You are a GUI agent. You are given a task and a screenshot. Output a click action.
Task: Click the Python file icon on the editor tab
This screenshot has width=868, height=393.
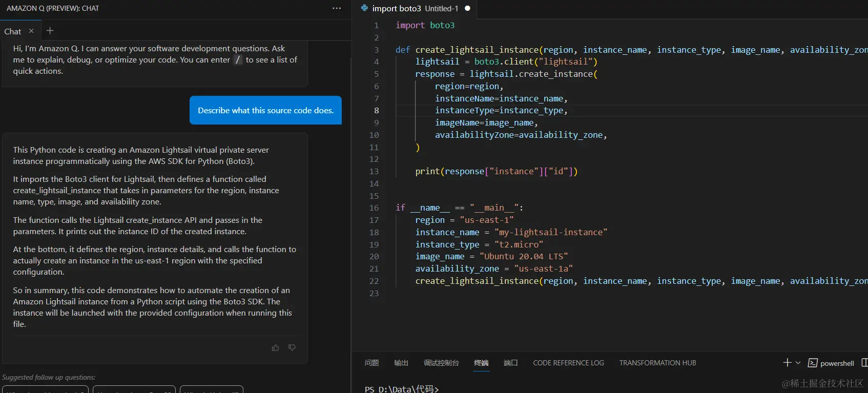tap(364, 8)
